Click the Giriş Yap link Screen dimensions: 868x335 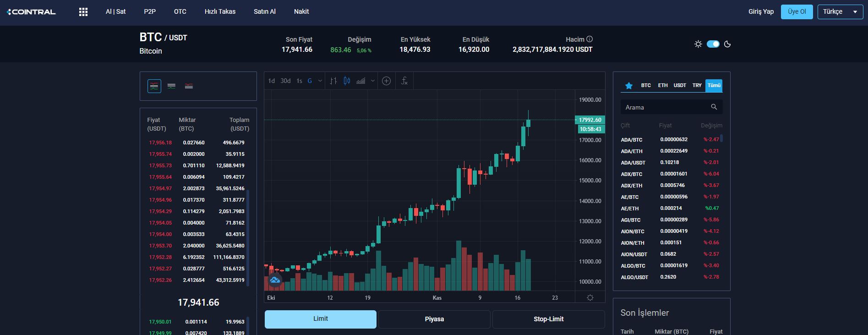[x=761, y=11]
